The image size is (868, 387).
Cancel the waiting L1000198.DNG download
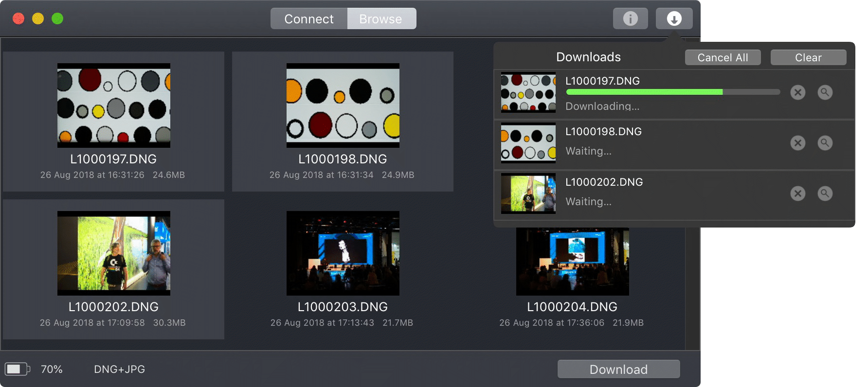(x=797, y=143)
